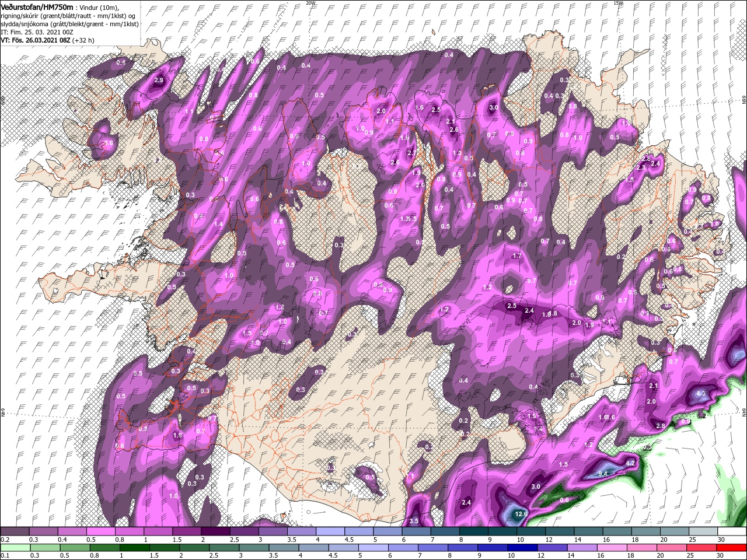The image size is (747, 560).
Task: Select the pale grey upper swatch starting at 25
Action: tap(703, 531)
